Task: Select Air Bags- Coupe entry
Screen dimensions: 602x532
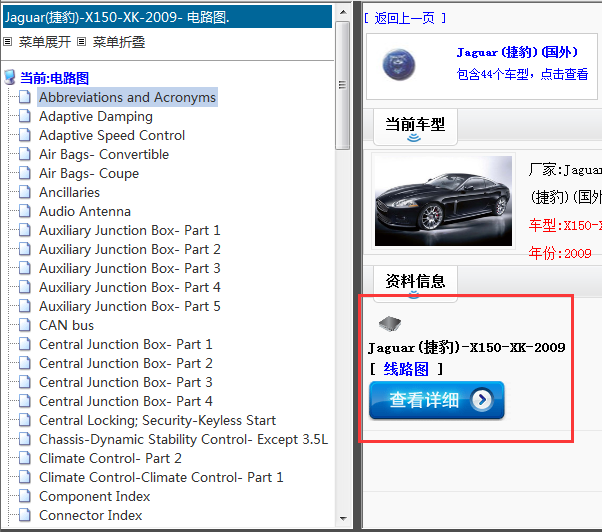Action: coord(89,173)
